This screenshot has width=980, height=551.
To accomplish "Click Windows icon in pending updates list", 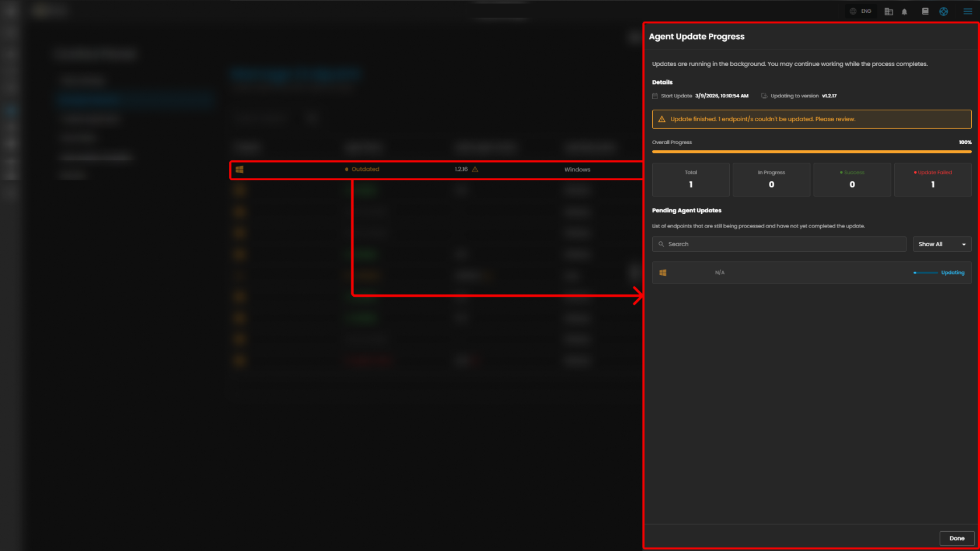I will [x=663, y=273].
